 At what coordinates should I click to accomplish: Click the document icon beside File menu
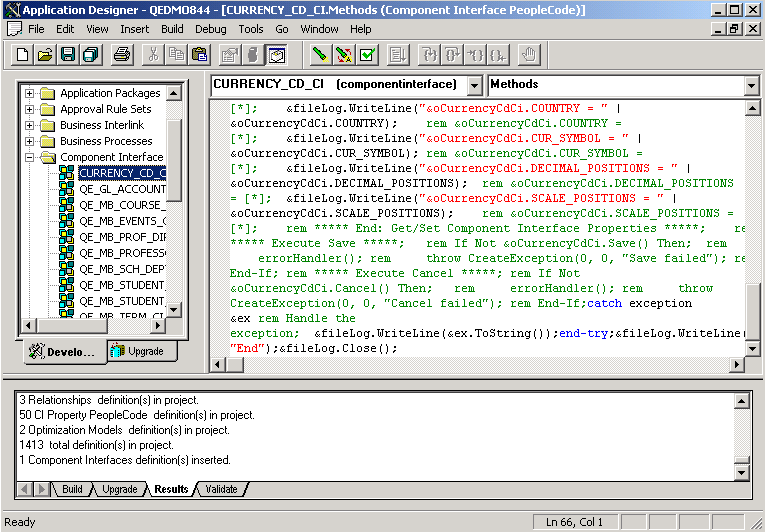[14, 29]
